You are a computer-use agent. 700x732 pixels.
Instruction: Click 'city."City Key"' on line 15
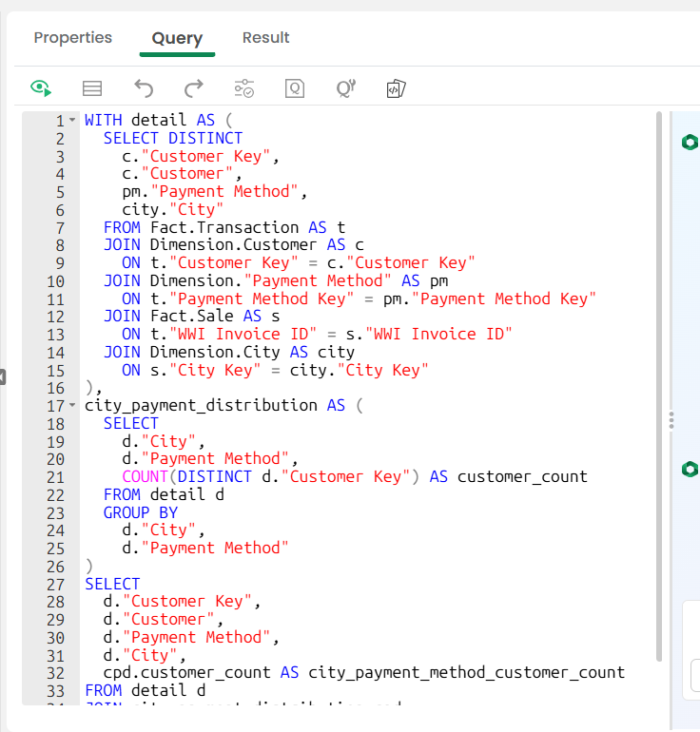tap(359, 370)
